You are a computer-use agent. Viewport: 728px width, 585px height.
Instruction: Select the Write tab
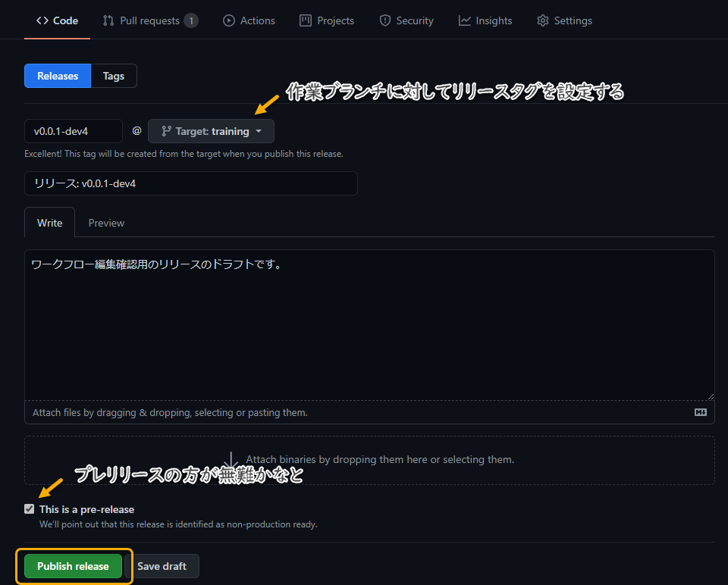pos(50,223)
